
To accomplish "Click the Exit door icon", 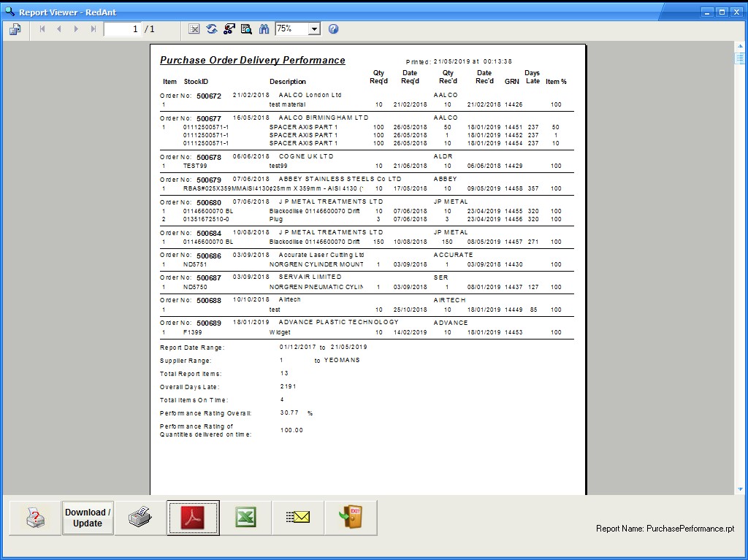I will [351, 518].
